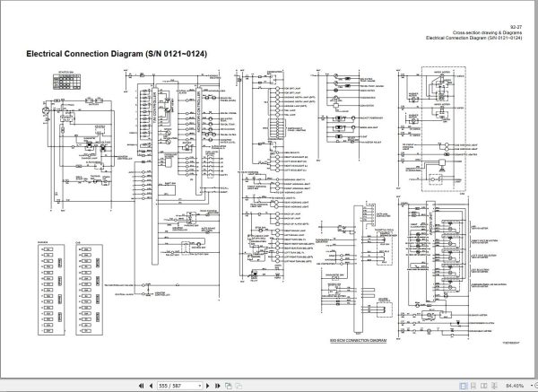Go forward to the next view

[239, 386]
